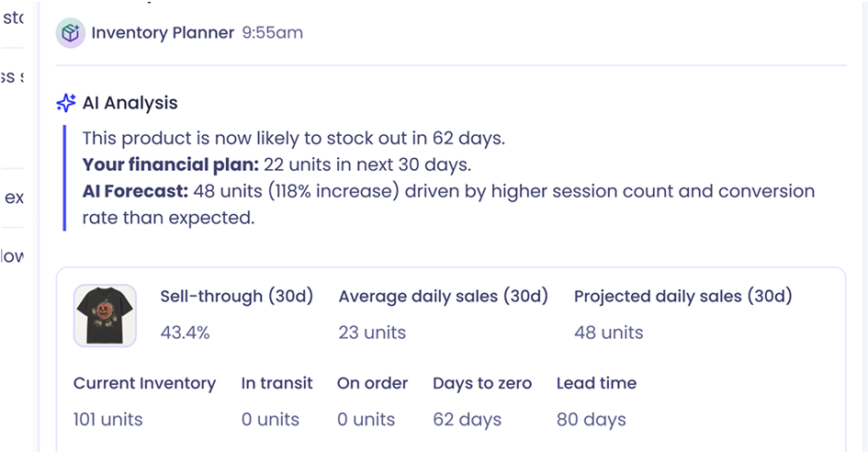The height and width of the screenshot is (452, 868).
Task: Click the Average daily sales (30d) label
Action: pyautogui.click(x=444, y=297)
